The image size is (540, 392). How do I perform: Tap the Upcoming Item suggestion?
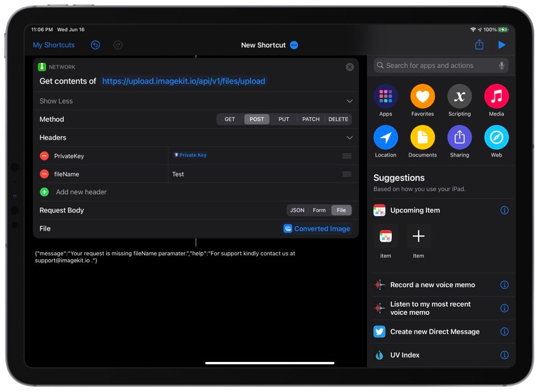pyautogui.click(x=415, y=210)
